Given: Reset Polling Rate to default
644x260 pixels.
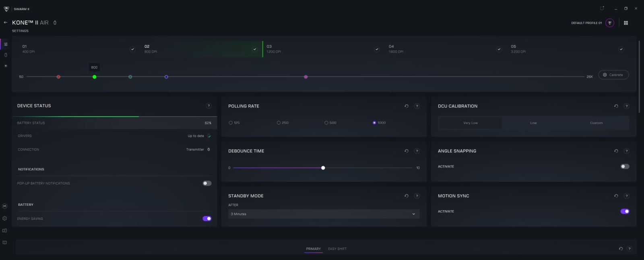Looking at the screenshot, I should [407, 106].
